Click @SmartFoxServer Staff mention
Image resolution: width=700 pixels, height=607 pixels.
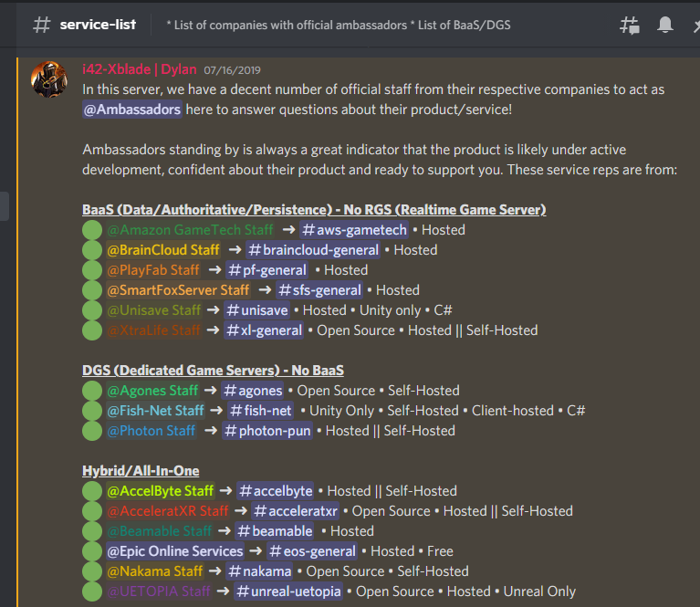178,290
